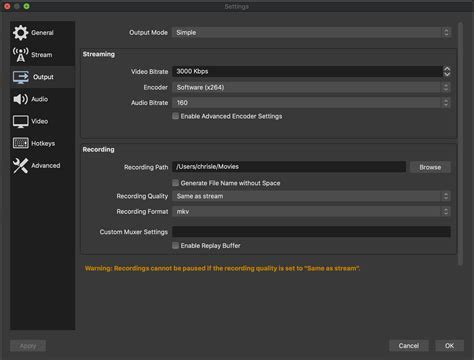Click the Recording section heading

pos(98,149)
